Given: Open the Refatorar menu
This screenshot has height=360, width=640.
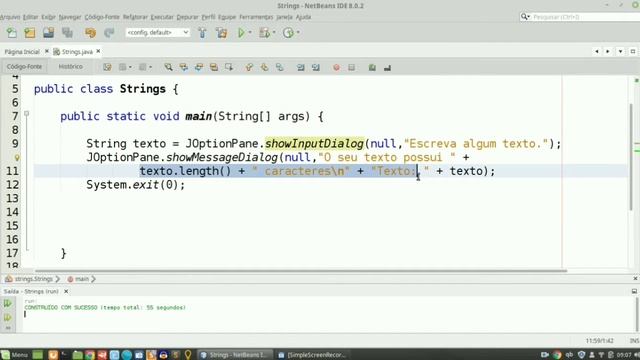Looking at the screenshot, I should tap(135, 17).
